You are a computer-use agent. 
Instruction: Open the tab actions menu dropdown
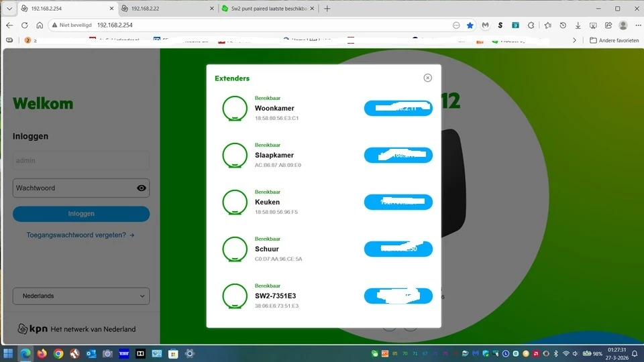click(x=9, y=9)
